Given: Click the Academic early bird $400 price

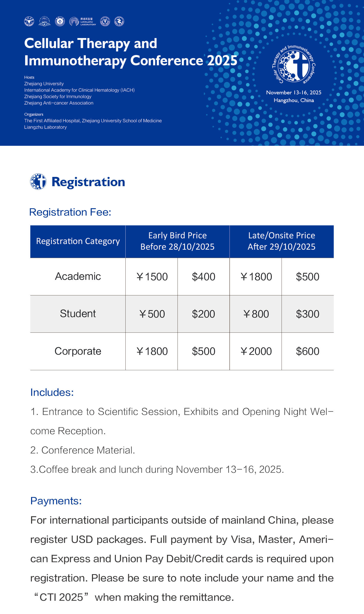Looking at the screenshot, I should click(x=203, y=277).
